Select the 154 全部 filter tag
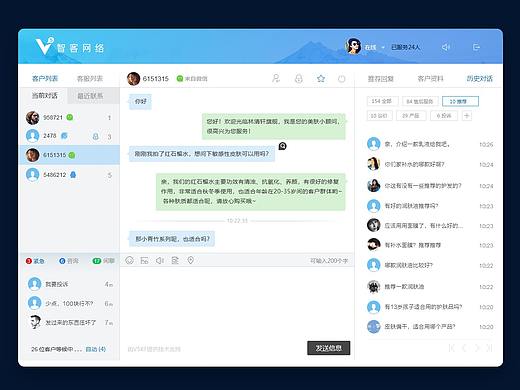This screenshot has width=520, height=390. (382, 101)
